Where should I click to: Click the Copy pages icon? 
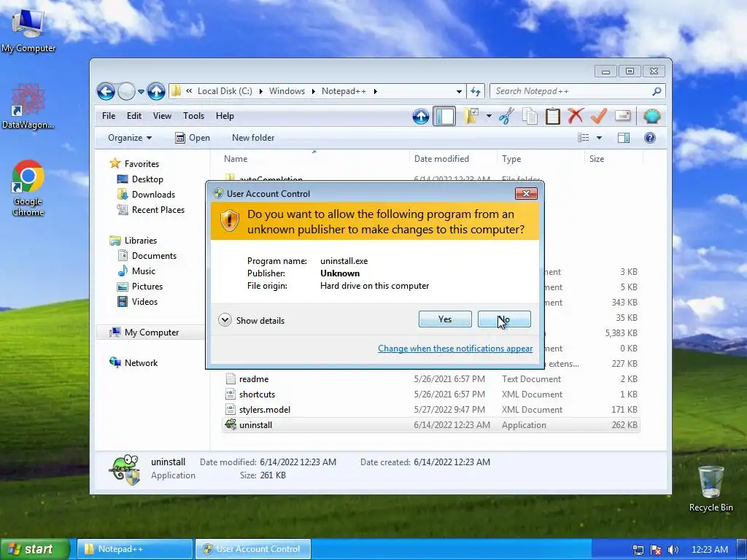coord(530,116)
